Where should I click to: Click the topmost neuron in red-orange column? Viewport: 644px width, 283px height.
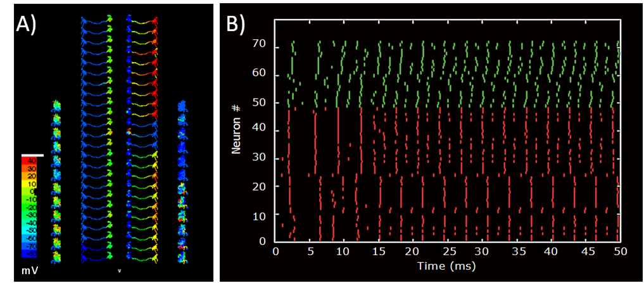142,20
